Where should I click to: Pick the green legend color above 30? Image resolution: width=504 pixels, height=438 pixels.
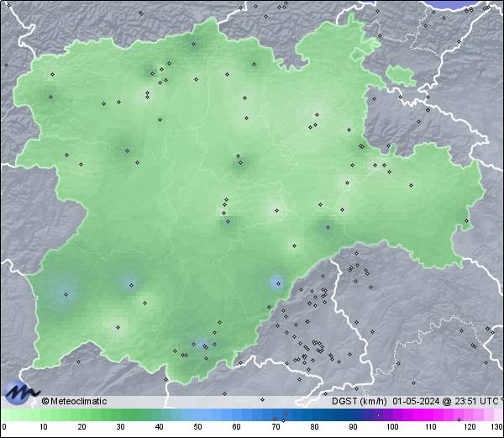tap(120, 414)
